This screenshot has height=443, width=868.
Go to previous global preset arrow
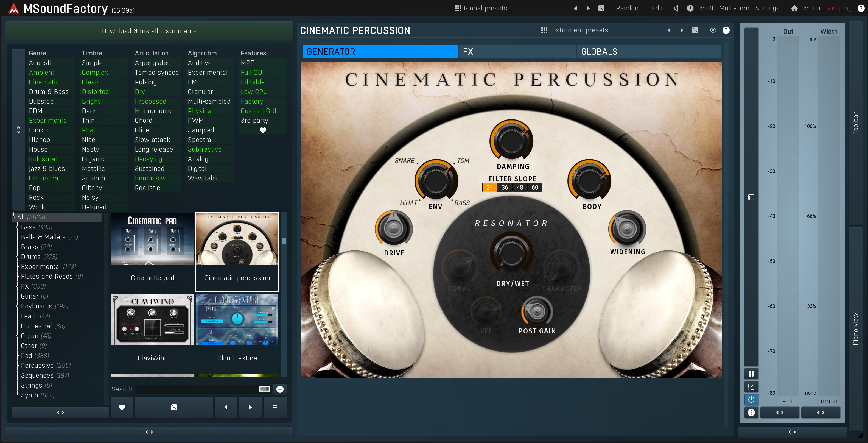tap(575, 8)
